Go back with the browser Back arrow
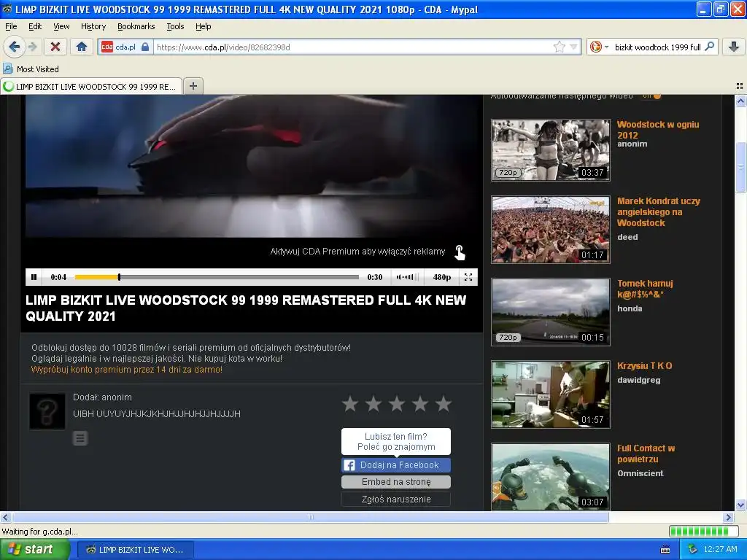Image resolution: width=747 pixels, height=560 pixels. 14,47
